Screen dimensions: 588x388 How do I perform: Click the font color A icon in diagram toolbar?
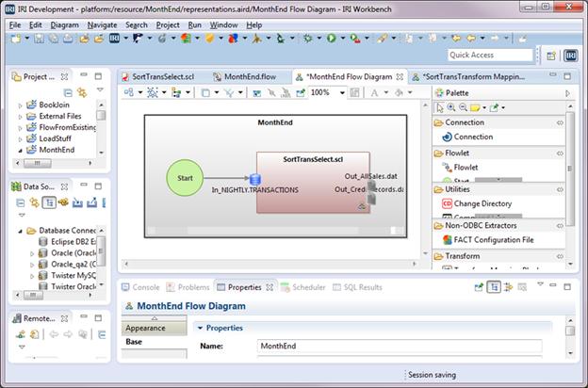pyautogui.click(x=374, y=92)
